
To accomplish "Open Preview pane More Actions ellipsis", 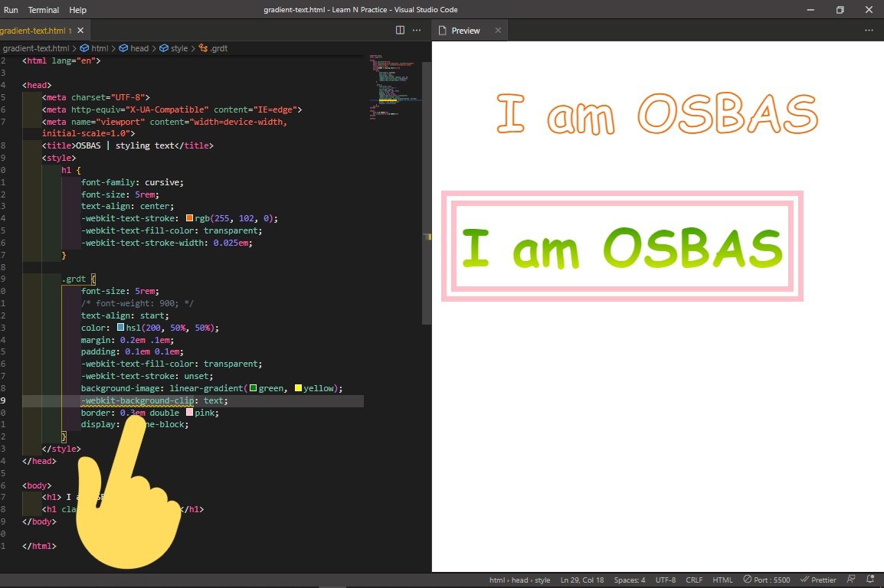I will tap(869, 31).
